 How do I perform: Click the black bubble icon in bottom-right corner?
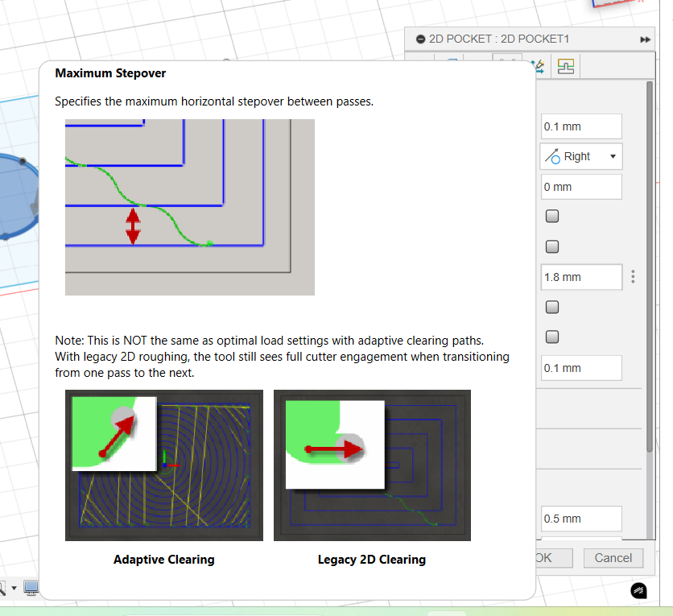coord(638,591)
